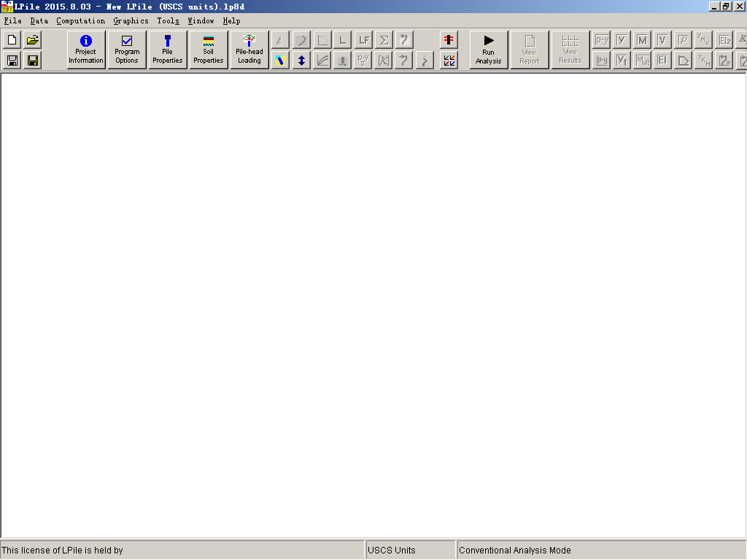Open an existing file via folder icon
Screen dimensions: 747x560
pyautogui.click(x=32, y=40)
